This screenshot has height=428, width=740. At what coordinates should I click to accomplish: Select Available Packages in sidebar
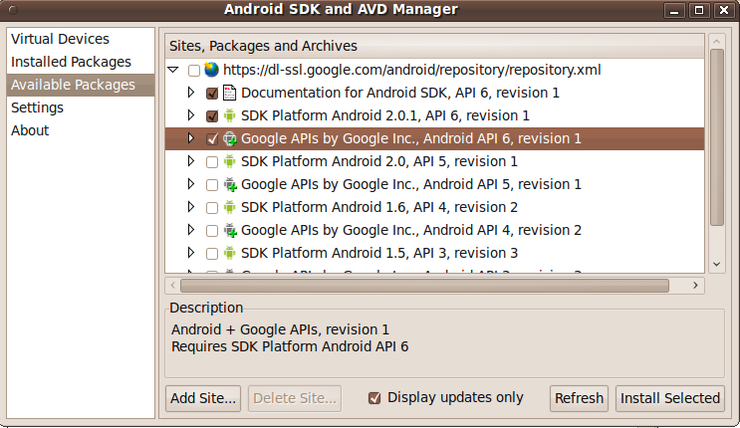click(x=80, y=85)
